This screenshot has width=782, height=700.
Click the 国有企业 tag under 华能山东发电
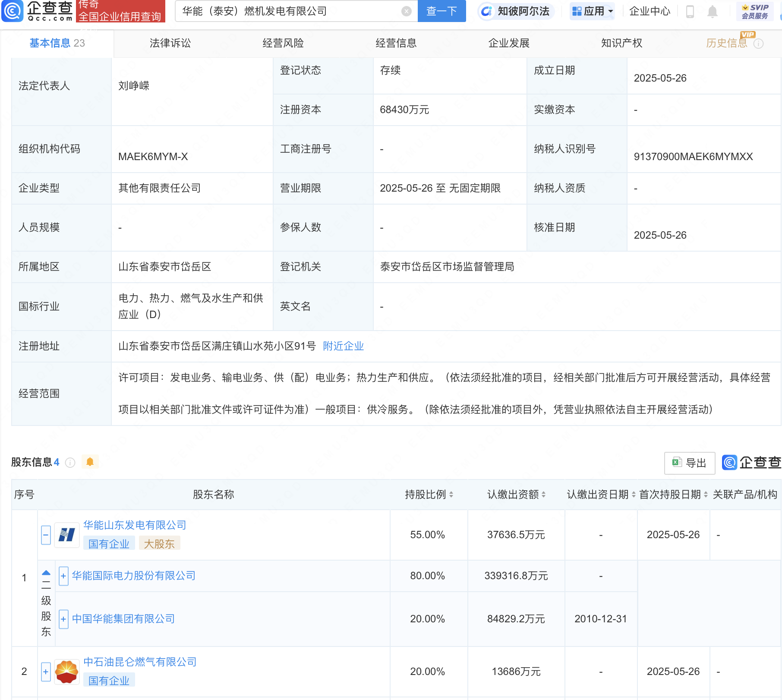(x=109, y=544)
